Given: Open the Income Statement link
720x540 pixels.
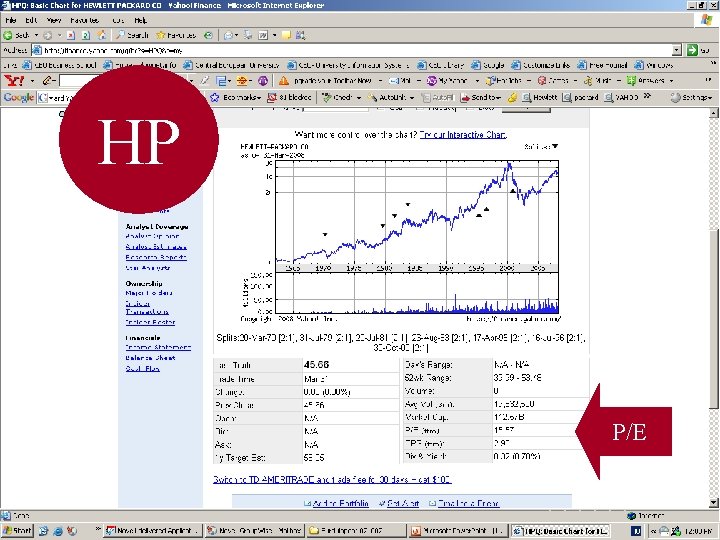Looking at the screenshot, I should click(x=158, y=348).
